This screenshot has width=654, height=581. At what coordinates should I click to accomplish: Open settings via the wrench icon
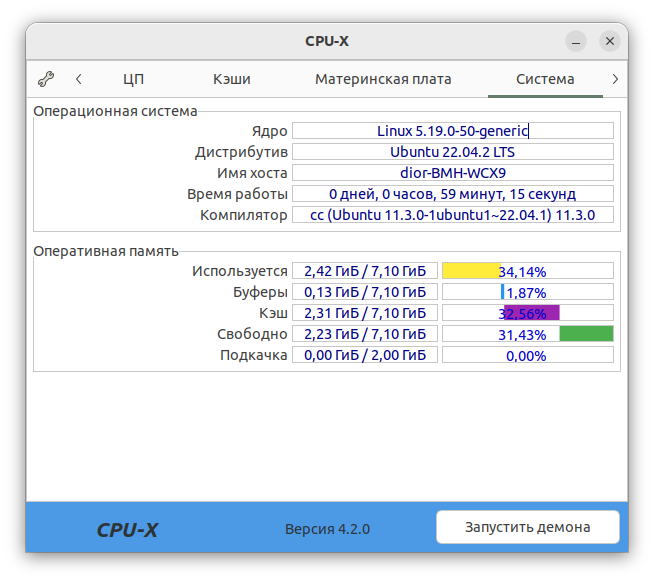[46, 79]
